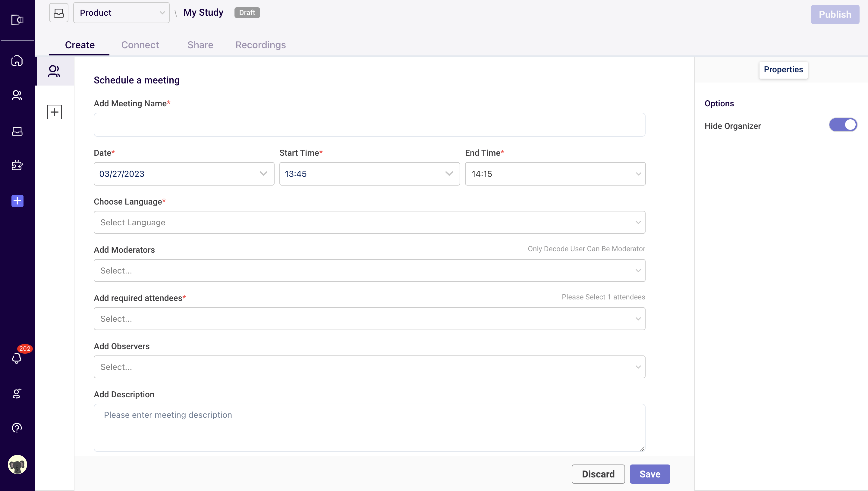The height and width of the screenshot is (491, 868).
Task: Switch to the Connect tab
Action: tap(140, 45)
